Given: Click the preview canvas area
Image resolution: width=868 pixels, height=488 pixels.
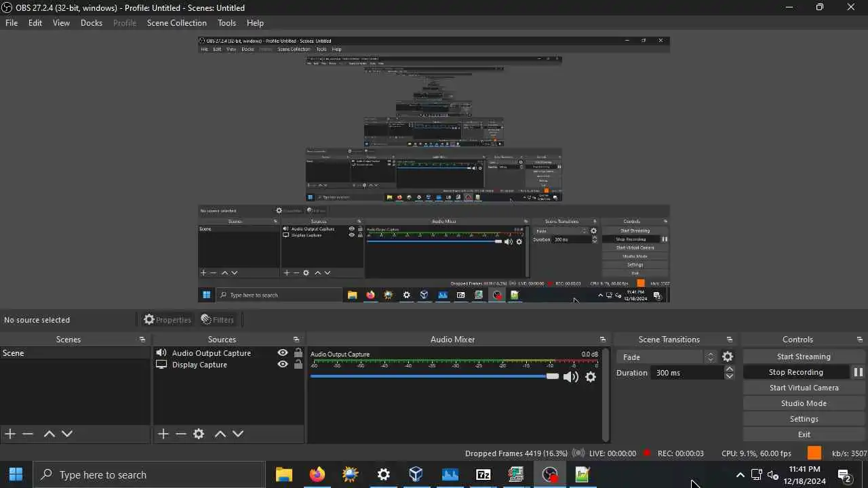Looking at the screenshot, I should point(434,169).
